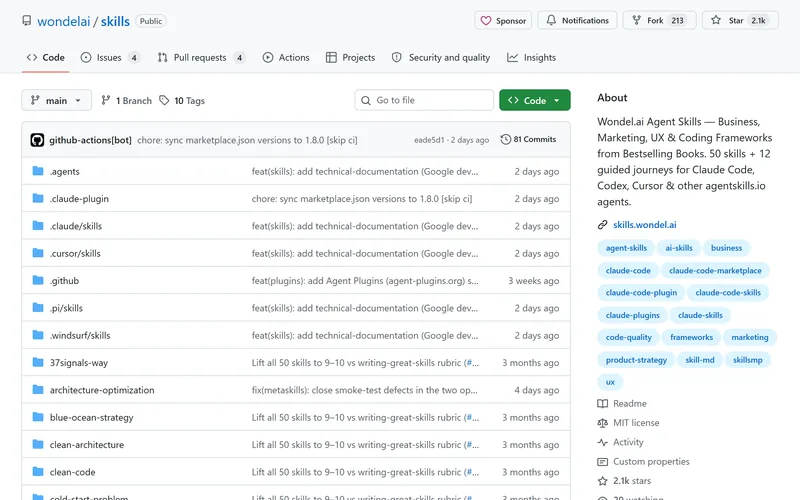Open the .pi/skills folder name
800x500 pixels.
(x=66, y=308)
